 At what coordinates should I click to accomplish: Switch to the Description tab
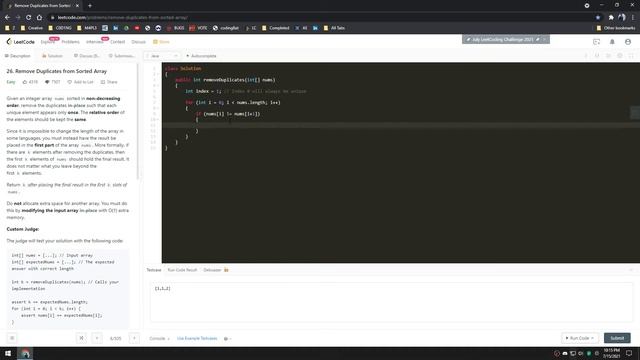tap(18, 56)
